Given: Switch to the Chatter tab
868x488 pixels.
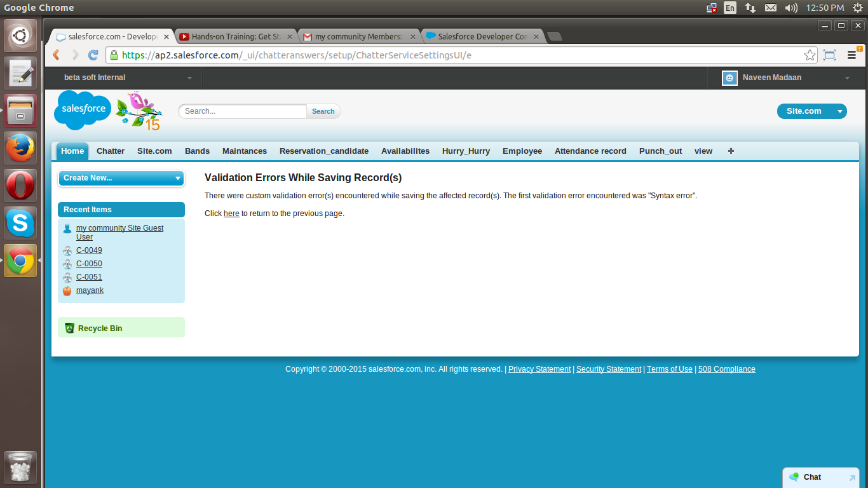Looking at the screenshot, I should [x=111, y=151].
